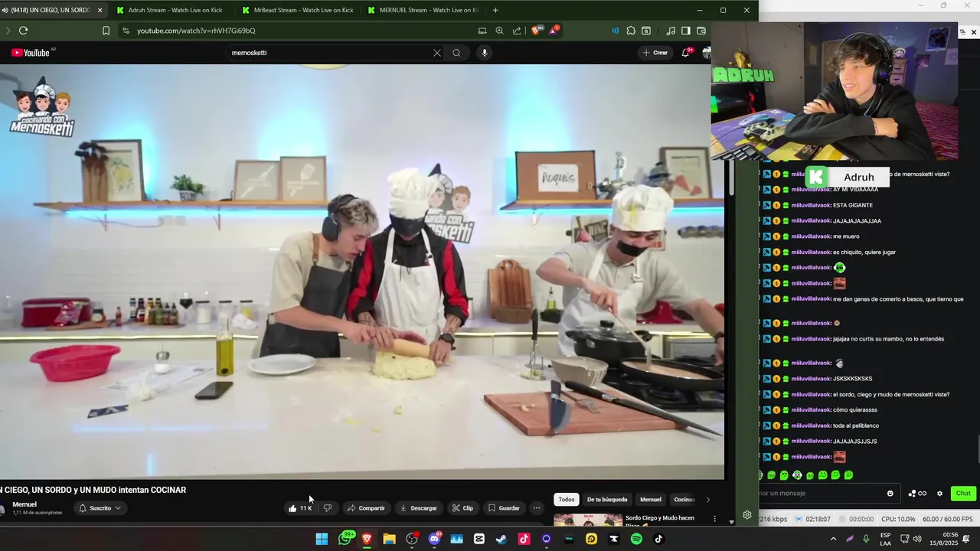Open Kick chat settings gear

[939, 494]
